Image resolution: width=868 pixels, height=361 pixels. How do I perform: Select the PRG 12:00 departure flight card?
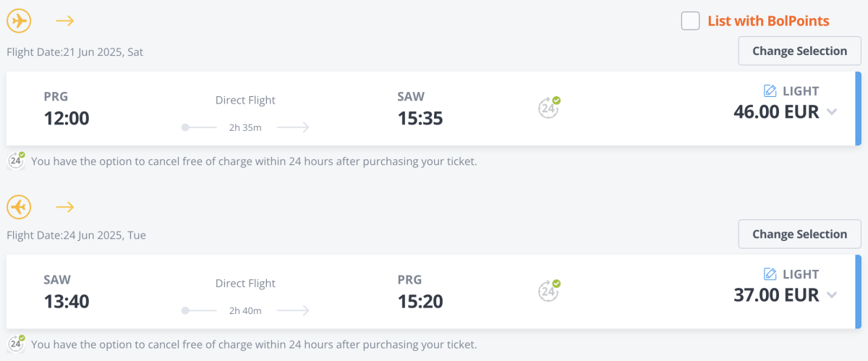(289, 109)
